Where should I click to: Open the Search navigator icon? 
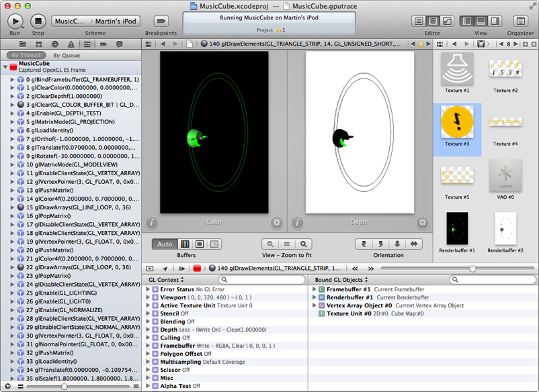[x=55, y=44]
